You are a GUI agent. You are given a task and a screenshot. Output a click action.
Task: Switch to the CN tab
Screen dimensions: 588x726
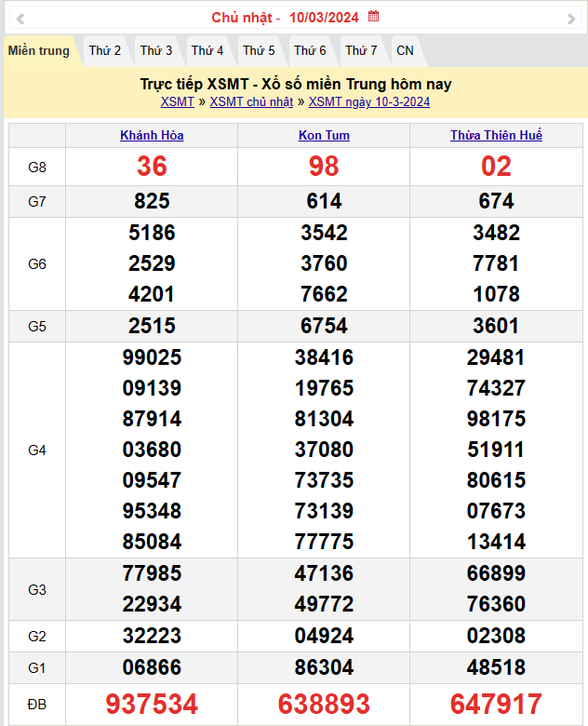405,51
